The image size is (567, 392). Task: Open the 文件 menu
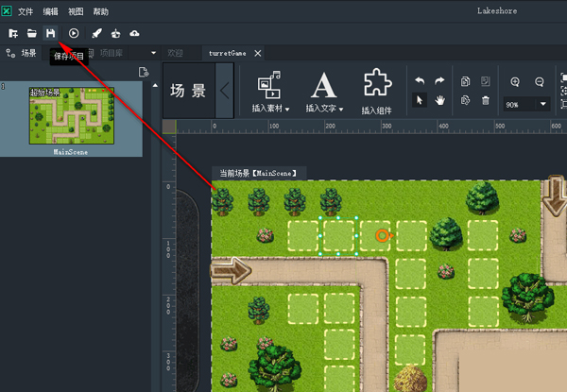point(26,11)
